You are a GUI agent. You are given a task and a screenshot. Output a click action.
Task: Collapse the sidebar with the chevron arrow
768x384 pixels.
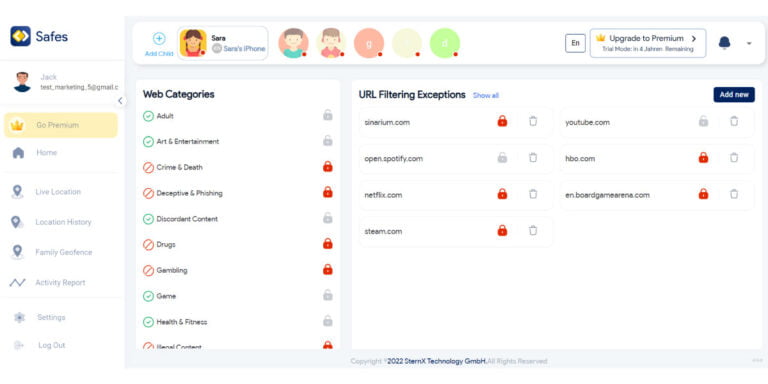(120, 101)
